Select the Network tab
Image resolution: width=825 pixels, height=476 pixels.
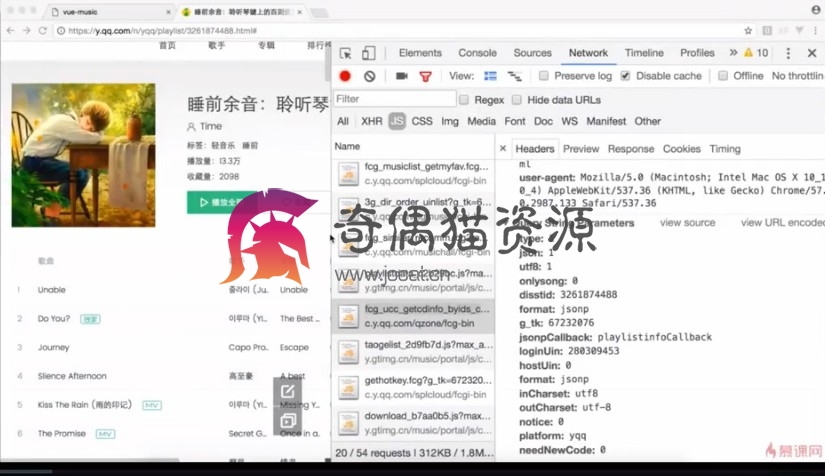[x=588, y=53]
